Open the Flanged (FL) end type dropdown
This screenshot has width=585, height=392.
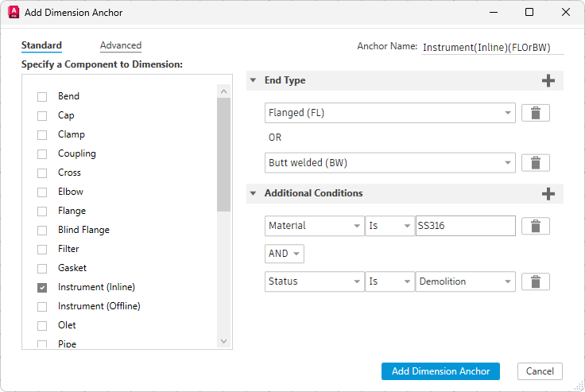[x=389, y=113]
